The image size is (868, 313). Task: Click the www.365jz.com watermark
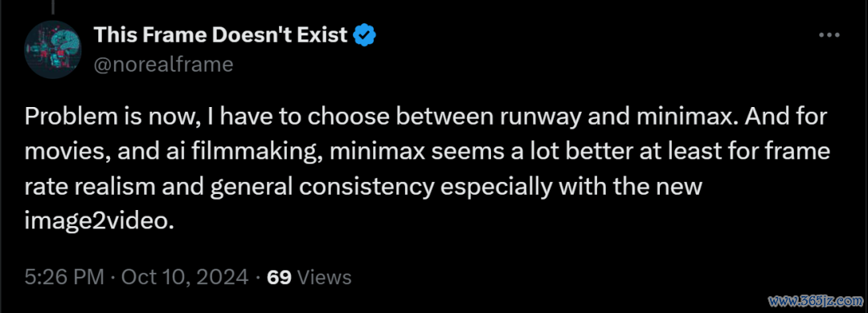click(815, 302)
